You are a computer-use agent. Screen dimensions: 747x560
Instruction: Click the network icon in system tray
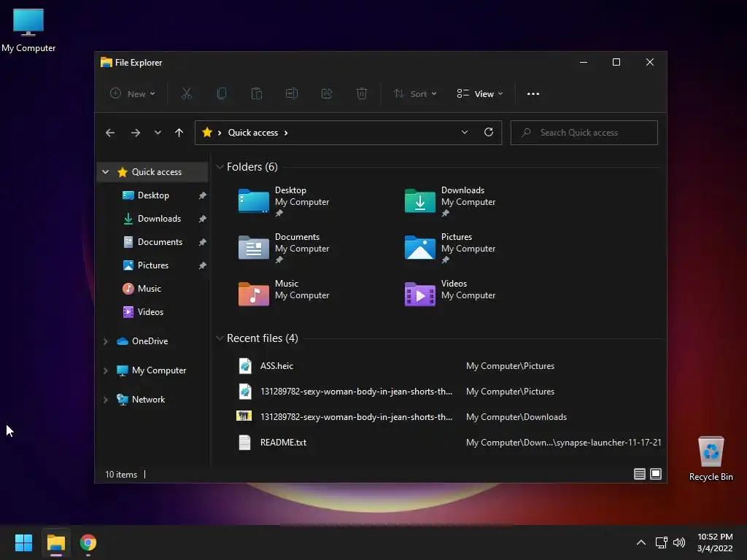coord(661,542)
